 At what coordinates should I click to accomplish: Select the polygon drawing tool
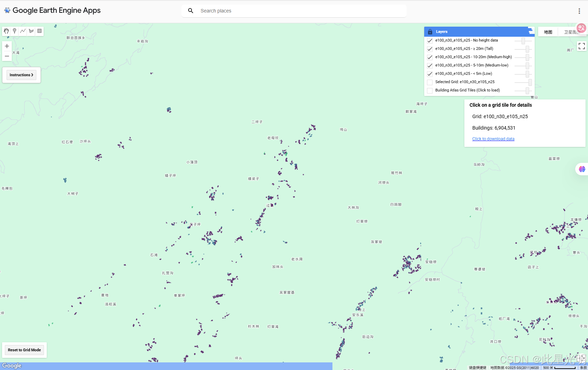tap(31, 31)
